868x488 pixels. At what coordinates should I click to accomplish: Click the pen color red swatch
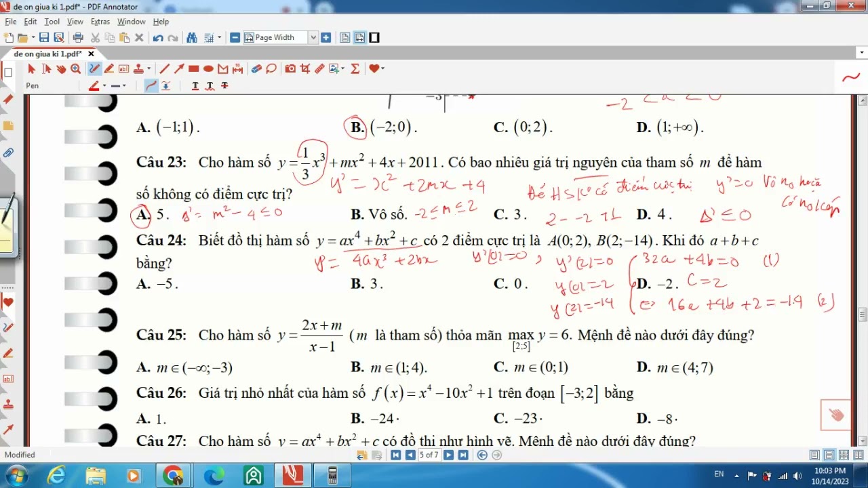(94, 86)
